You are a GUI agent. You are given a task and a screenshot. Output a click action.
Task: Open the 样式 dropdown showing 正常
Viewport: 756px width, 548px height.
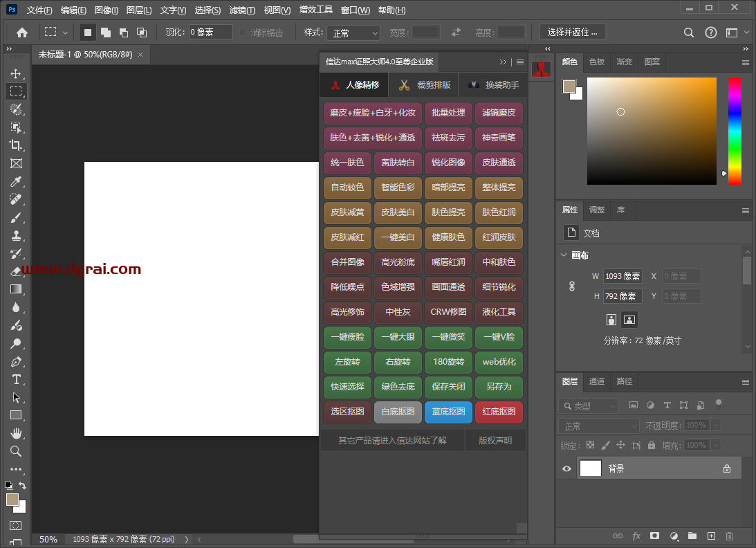[x=354, y=33]
